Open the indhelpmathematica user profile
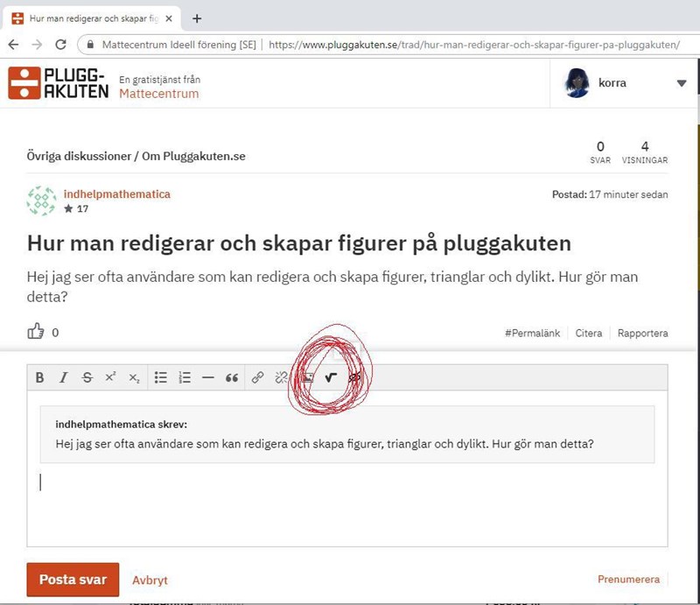 pyautogui.click(x=116, y=194)
